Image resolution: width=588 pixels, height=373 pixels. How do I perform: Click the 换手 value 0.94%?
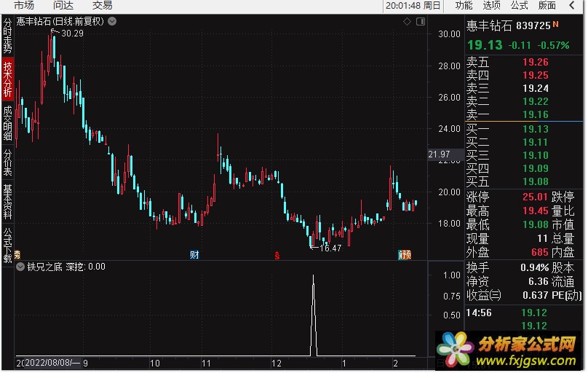point(534,267)
